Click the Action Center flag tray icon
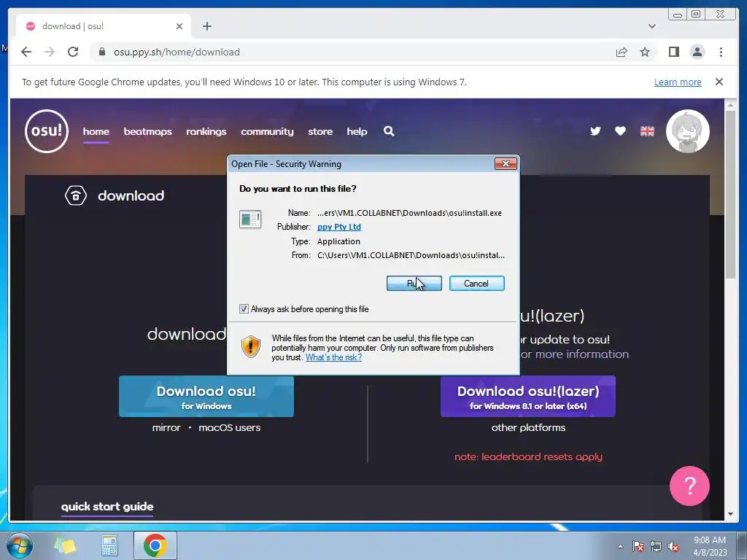The height and width of the screenshot is (560, 747). pyautogui.click(x=638, y=546)
